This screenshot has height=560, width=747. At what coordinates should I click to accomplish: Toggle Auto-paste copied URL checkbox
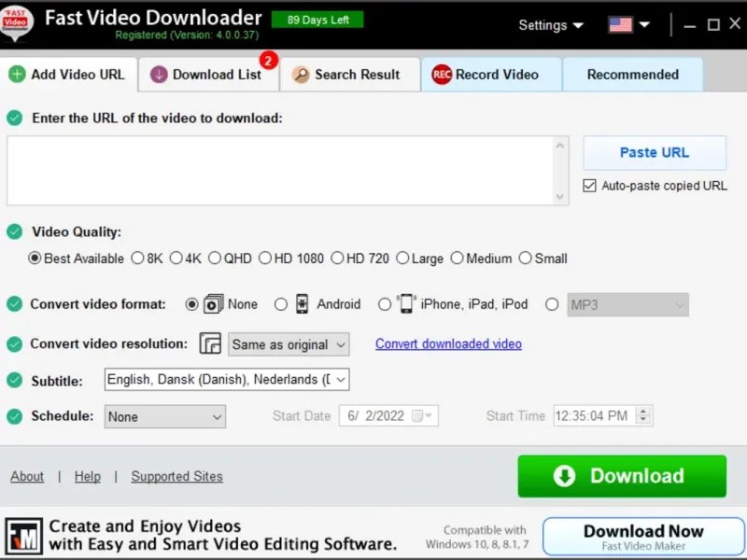[589, 185]
